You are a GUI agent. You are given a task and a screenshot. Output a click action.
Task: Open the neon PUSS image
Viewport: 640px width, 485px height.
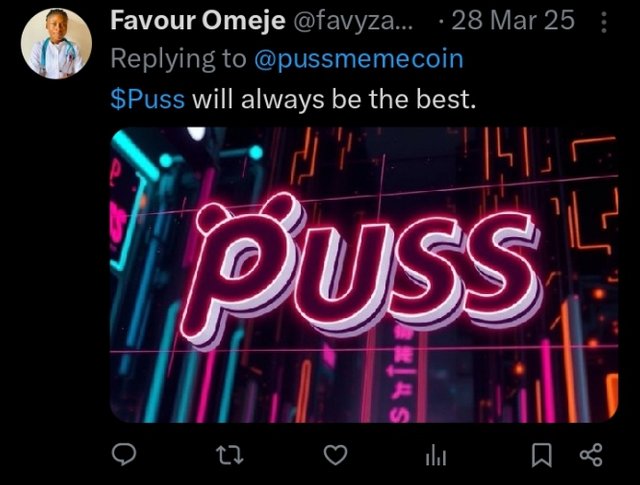tap(364, 275)
